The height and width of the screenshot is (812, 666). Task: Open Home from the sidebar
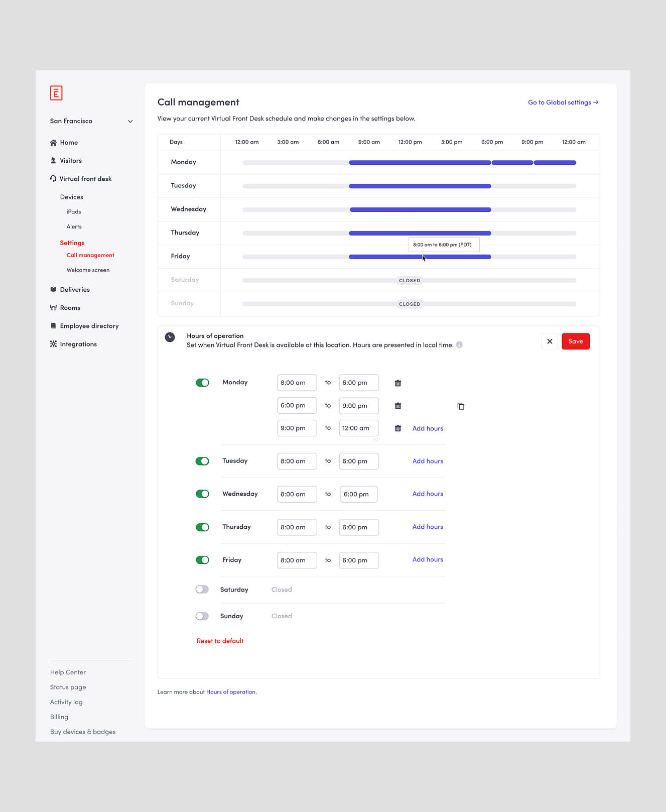tap(69, 143)
